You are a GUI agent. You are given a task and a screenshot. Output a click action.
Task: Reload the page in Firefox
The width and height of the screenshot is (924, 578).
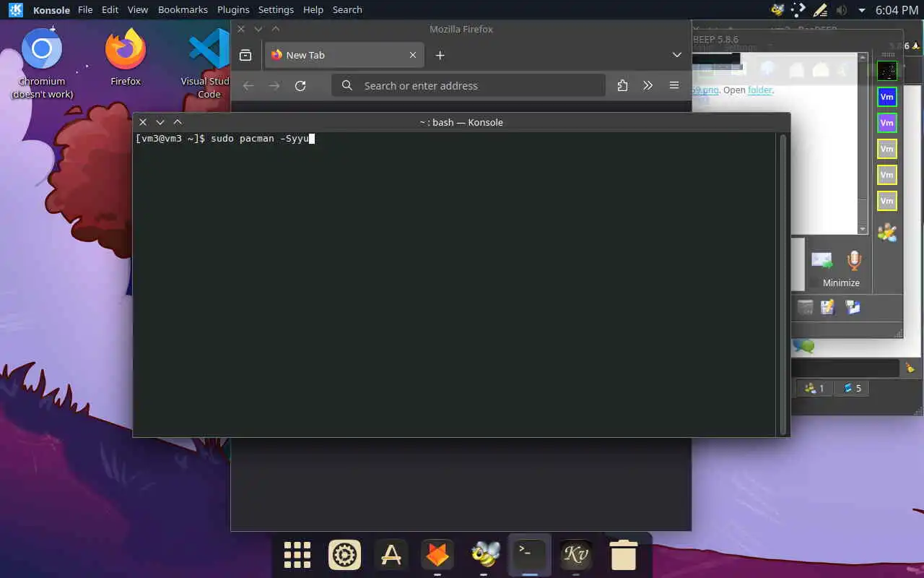click(300, 85)
